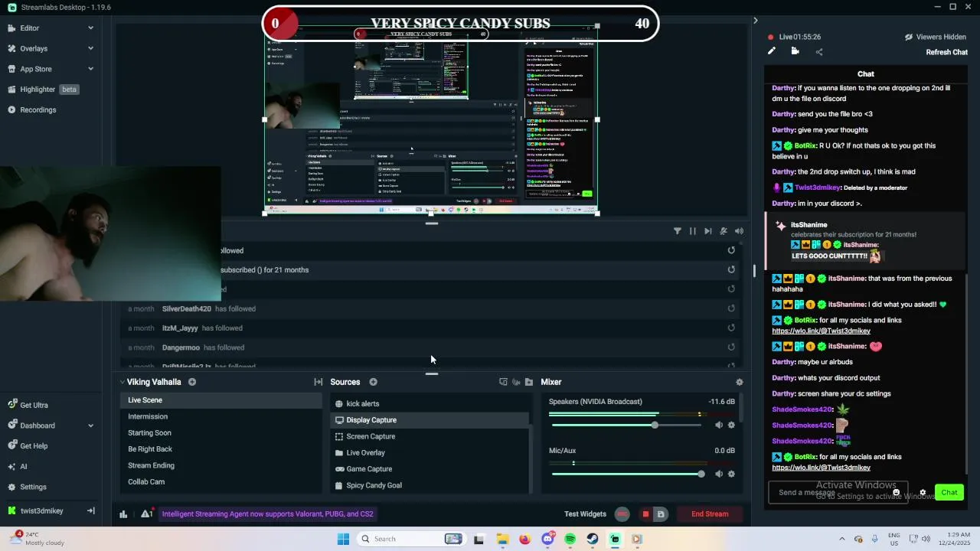The image size is (980, 551).
Task: Pause the alert queue
Action: coord(693,231)
